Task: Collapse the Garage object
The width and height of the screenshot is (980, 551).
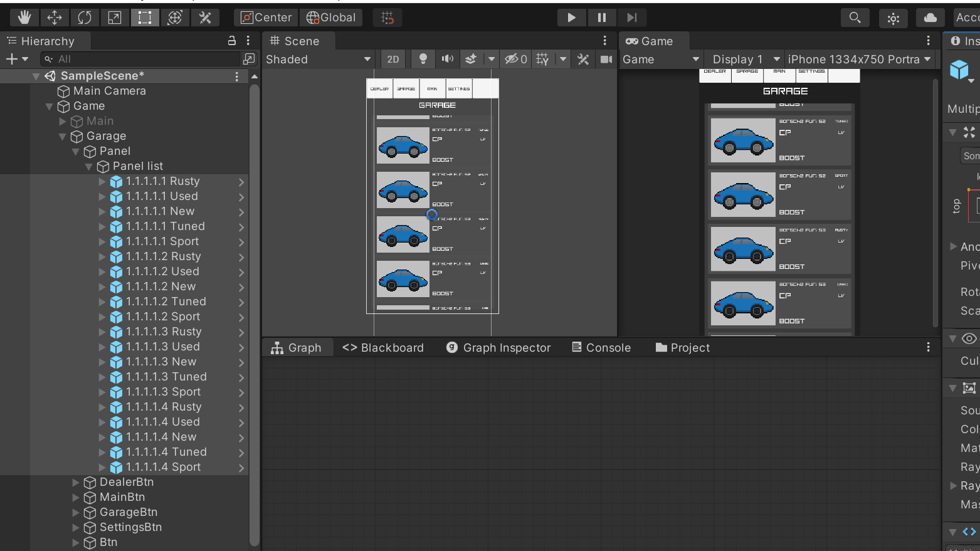Action: pyautogui.click(x=62, y=137)
